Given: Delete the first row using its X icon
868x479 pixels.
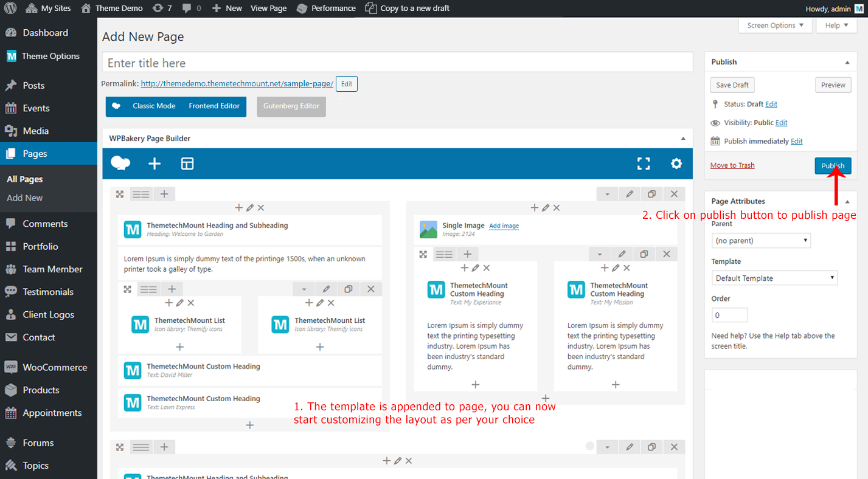Looking at the screenshot, I should coord(674,194).
